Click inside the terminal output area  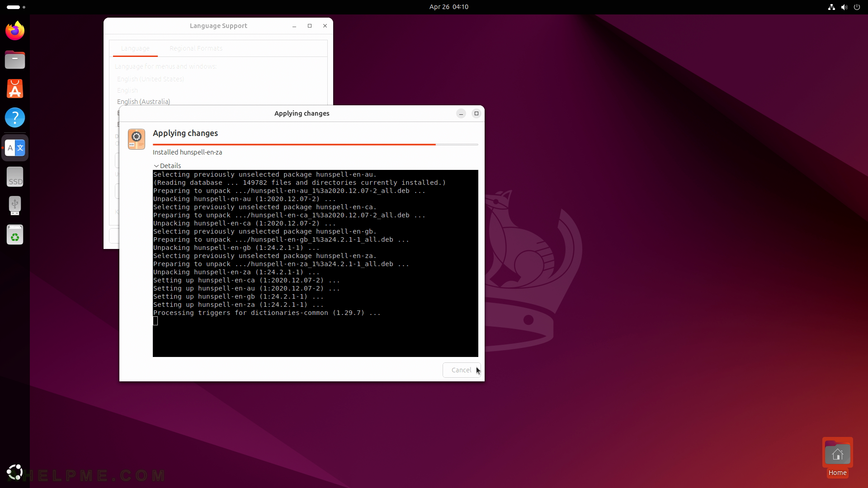point(316,263)
